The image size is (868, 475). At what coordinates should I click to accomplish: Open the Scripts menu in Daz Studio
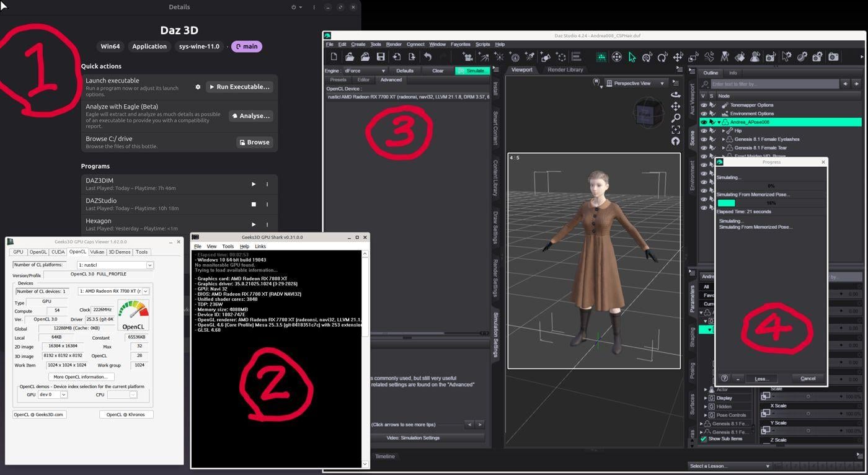point(482,44)
